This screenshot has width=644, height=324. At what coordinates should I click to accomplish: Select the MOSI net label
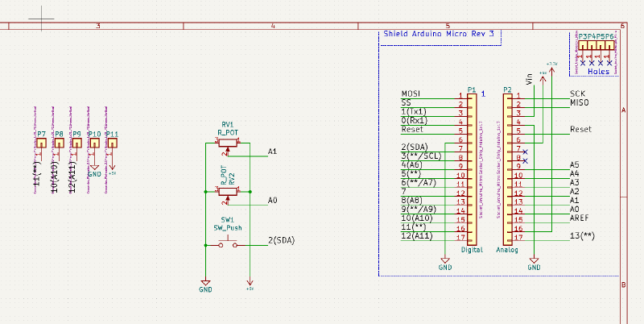pos(411,93)
